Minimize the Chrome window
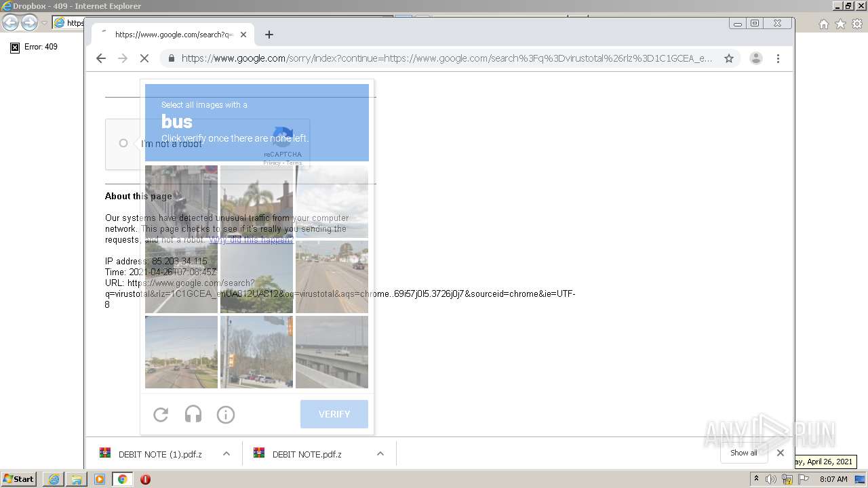Screen dimensions: 868x488 coord(738,23)
